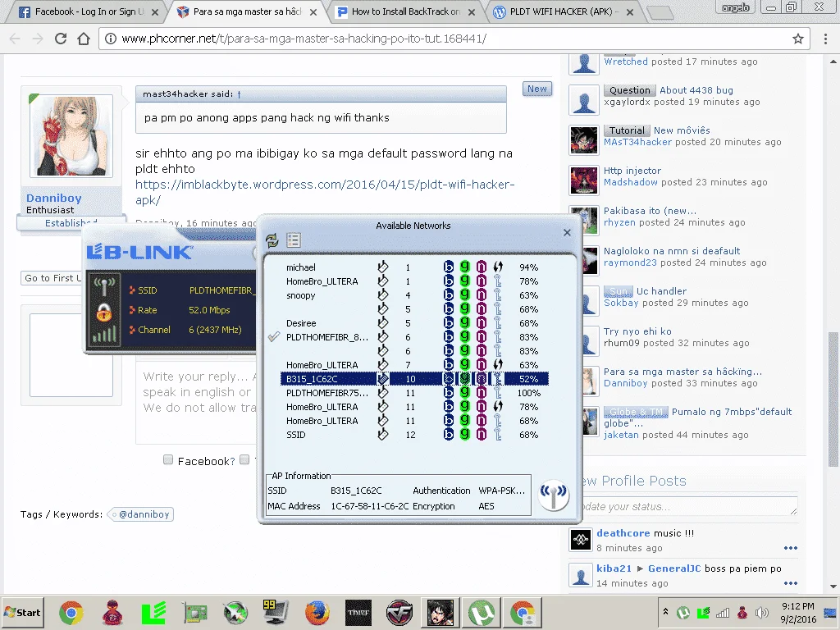Select PLDTHOMEFIBR75… network with 100% signal

pyautogui.click(x=413, y=393)
